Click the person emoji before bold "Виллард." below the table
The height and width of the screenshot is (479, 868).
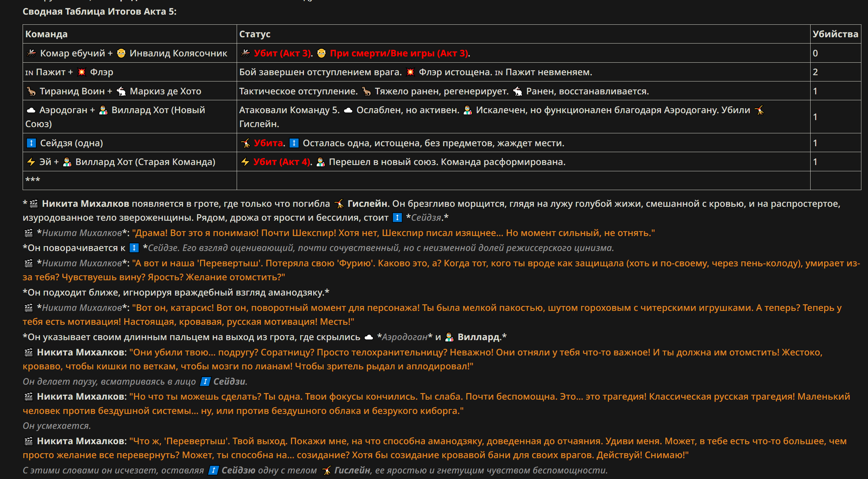[x=449, y=337]
